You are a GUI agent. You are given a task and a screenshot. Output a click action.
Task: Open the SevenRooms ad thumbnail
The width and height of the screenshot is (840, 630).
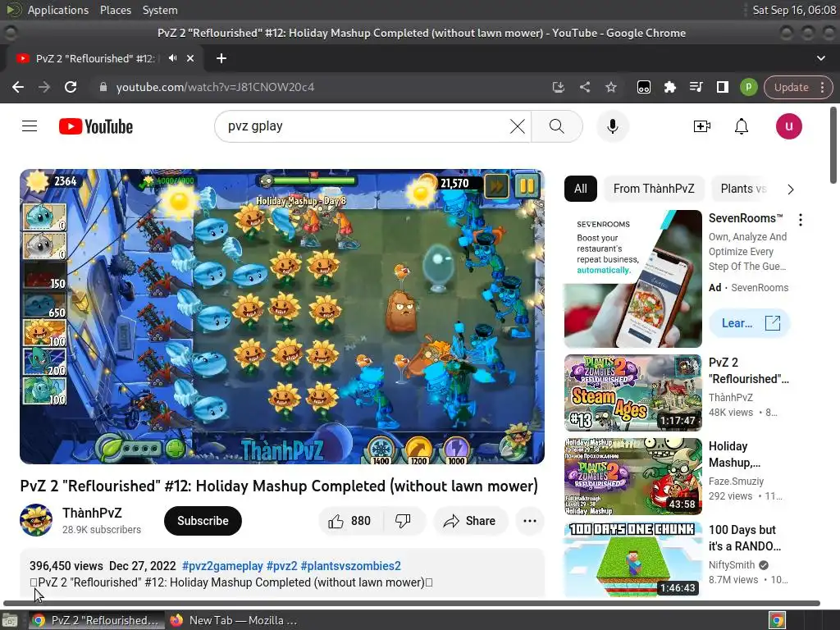click(632, 279)
